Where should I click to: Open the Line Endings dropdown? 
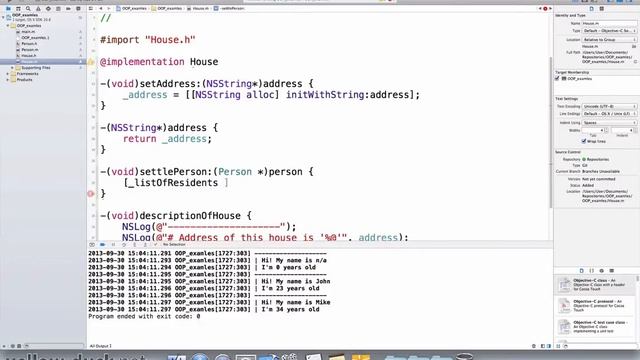click(x=609, y=114)
